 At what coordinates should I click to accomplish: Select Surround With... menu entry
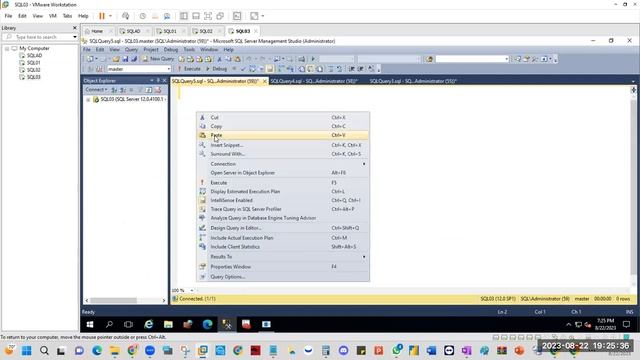(283, 154)
